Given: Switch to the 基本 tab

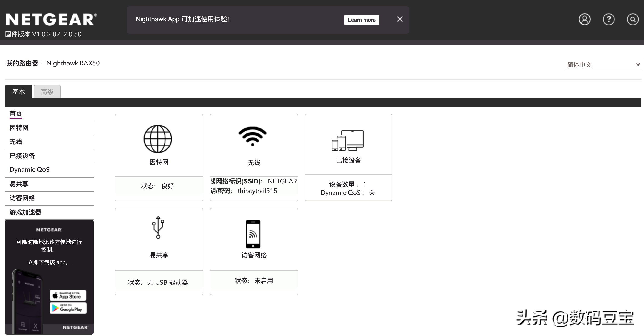Looking at the screenshot, I should tap(18, 91).
